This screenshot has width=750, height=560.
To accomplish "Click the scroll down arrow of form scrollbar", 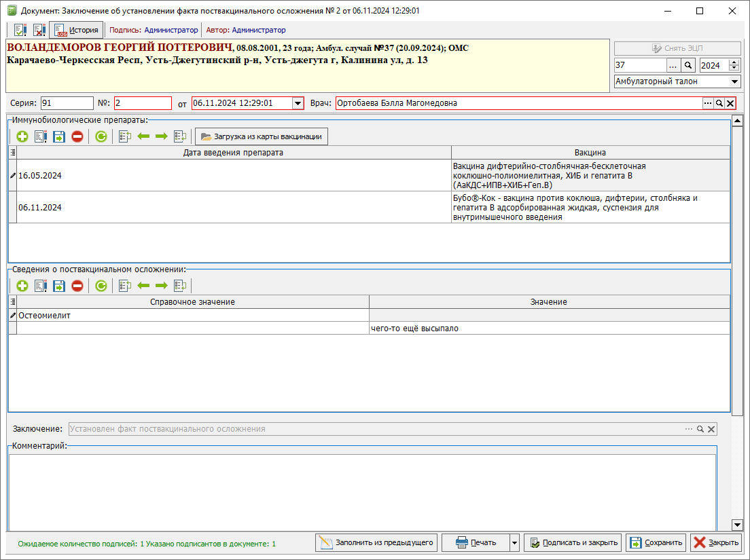I will click(x=737, y=525).
